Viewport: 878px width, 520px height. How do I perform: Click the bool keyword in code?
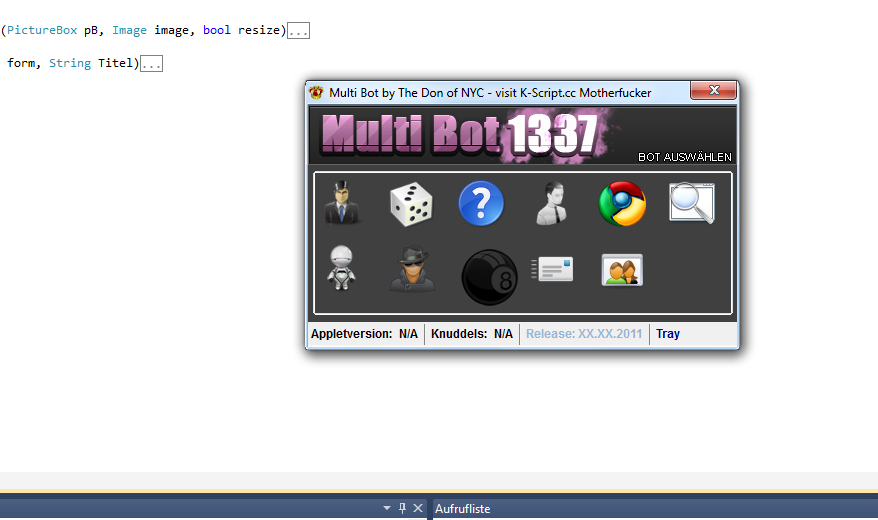click(x=217, y=30)
